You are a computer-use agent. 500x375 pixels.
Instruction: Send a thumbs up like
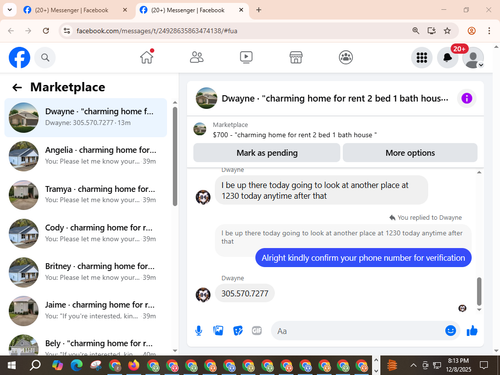click(x=472, y=331)
